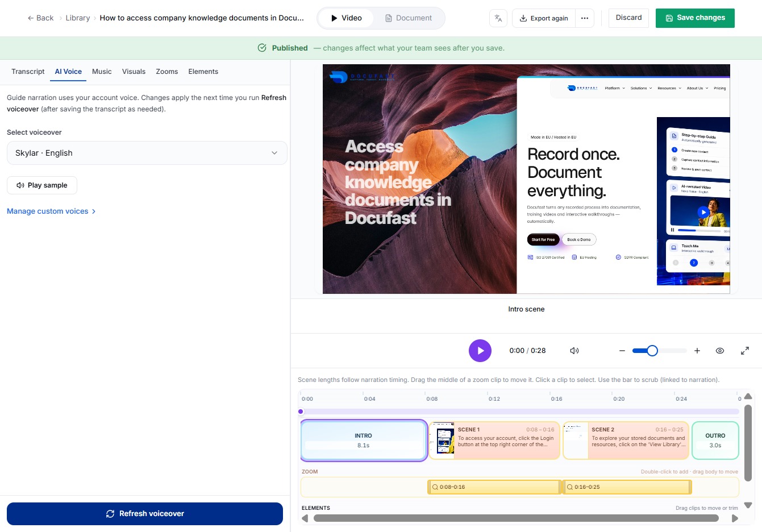The height and width of the screenshot is (532, 762).
Task: Go back using the Back arrow
Action: (x=40, y=18)
